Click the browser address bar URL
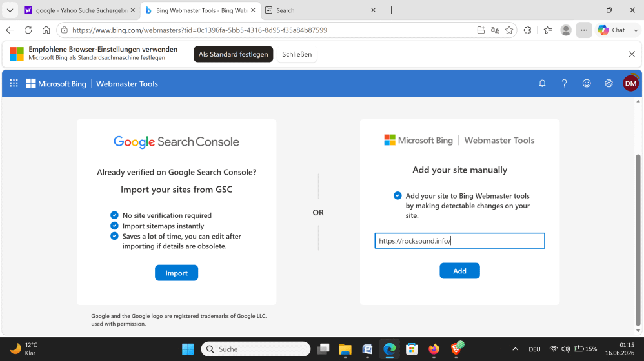Screen dimensions: 644x361 tap(199, 30)
